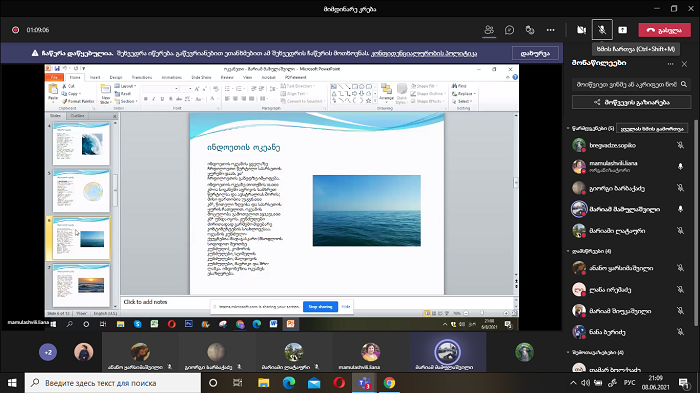The height and width of the screenshot is (393, 700).
Task: Select Slide Show tab in shared PowerPoint
Action: pyautogui.click(x=201, y=77)
